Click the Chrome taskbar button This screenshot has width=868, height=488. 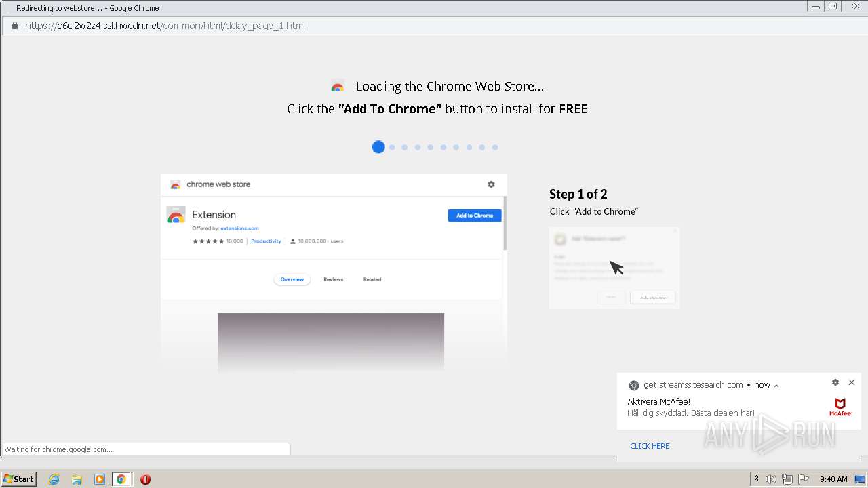121,479
